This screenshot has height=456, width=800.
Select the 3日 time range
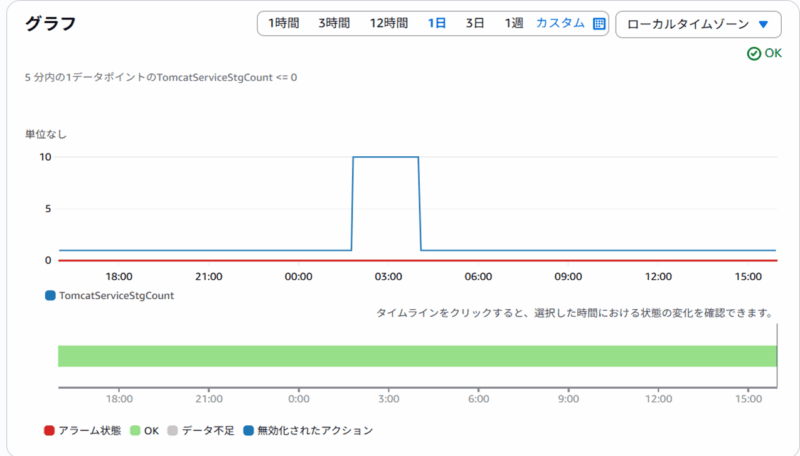pos(474,23)
